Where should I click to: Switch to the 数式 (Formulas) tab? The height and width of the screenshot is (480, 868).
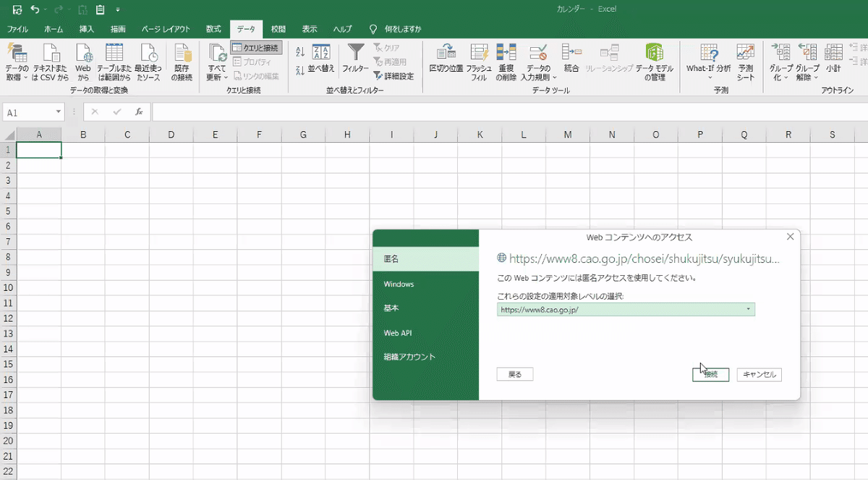(213, 29)
